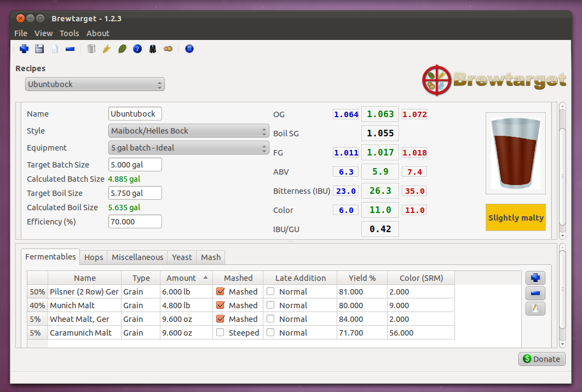Switch to the Yeast tab
Image resolution: width=582 pixels, height=392 pixels.
click(182, 257)
